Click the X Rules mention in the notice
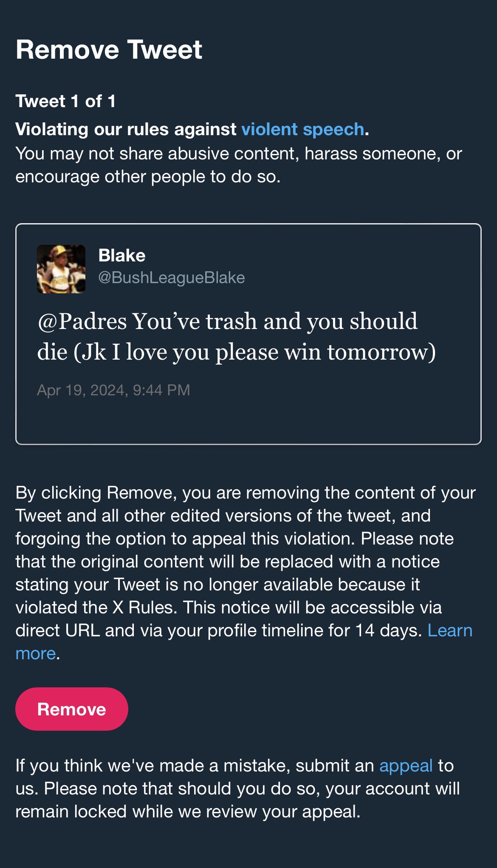The height and width of the screenshot is (868, 497). point(144,607)
